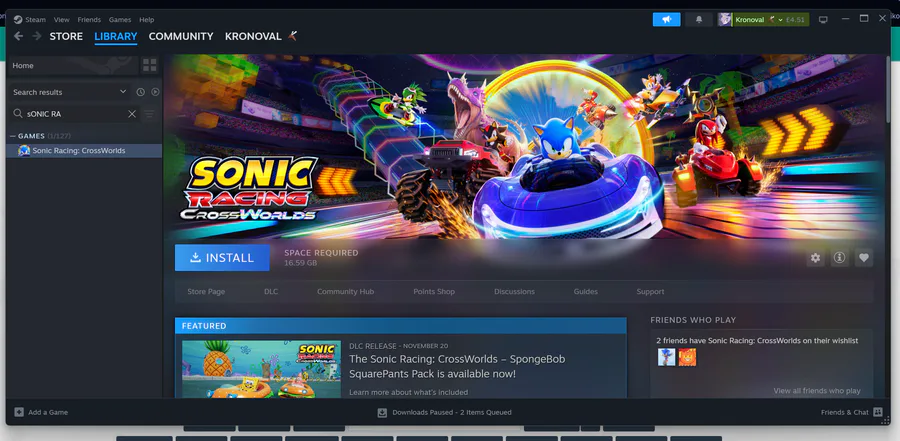Add the game to favorites heart icon
The image size is (900, 441).
pyautogui.click(x=864, y=258)
